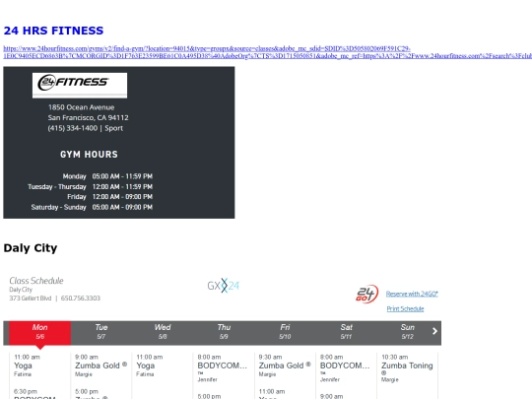The height and width of the screenshot is (399, 532).
Task: Click the Saturday - Sunday hours row
Action: tap(92, 207)
